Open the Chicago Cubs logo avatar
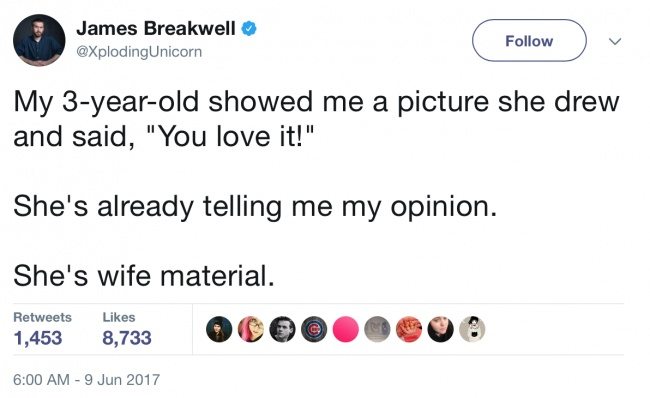This screenshot has height=398, width=650. [x=314, y=329]
